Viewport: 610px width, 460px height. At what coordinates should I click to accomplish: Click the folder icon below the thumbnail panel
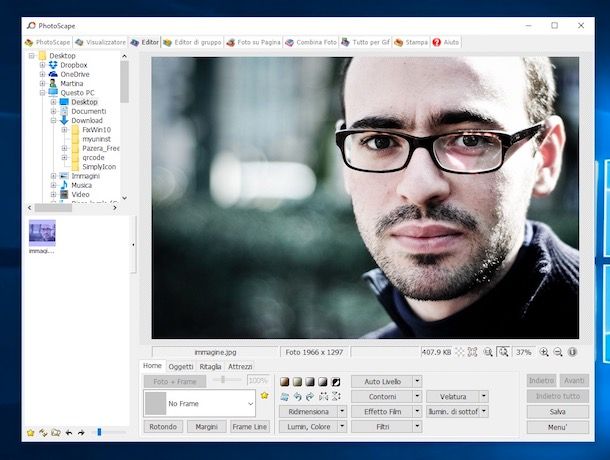pyautogui.click(x=55, y=433)
